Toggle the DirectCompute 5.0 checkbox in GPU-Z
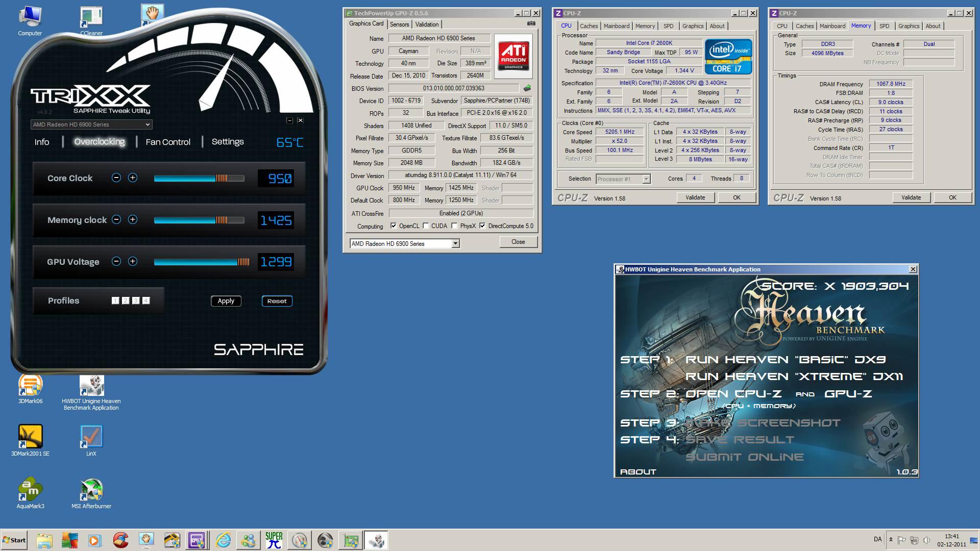This screenshot has width=980, height=551. (x=482, y=226)
